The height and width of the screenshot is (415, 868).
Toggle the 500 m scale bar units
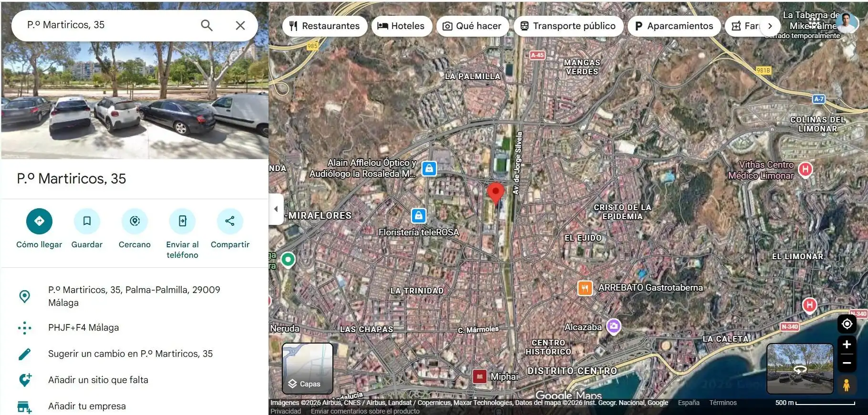pos(815,403)
